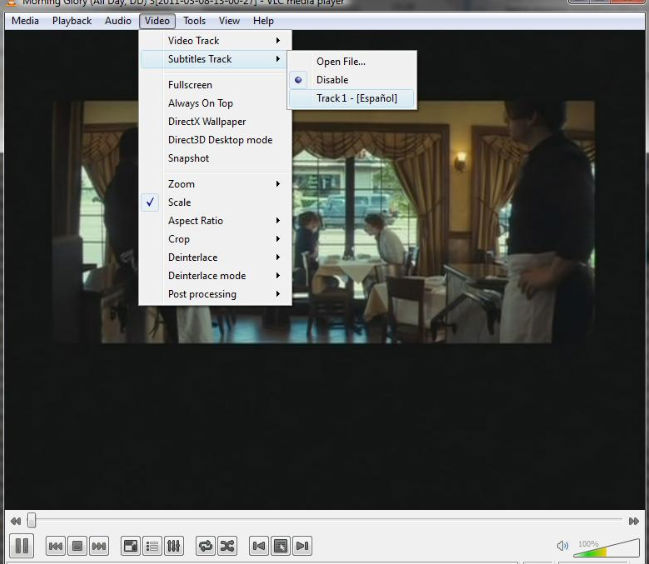Screen dimensions: 649x564
Task: Open extended settings equalizer icon
Action: (x=174, y=546)
